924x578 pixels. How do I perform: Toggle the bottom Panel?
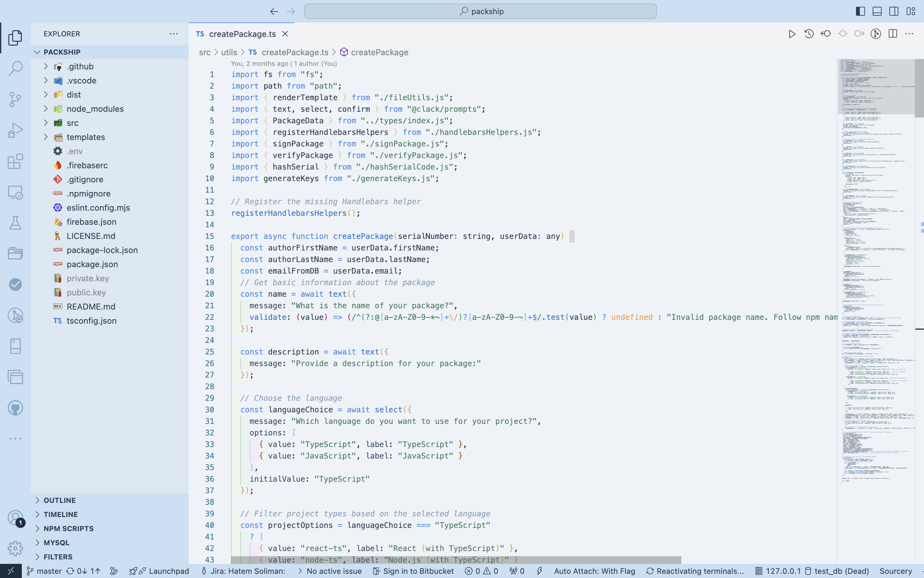coord(877,12)
